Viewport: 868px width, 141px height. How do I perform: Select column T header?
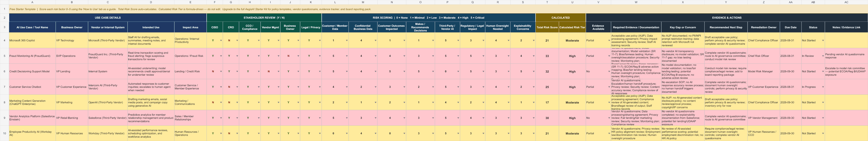click(x=547, y=2)
